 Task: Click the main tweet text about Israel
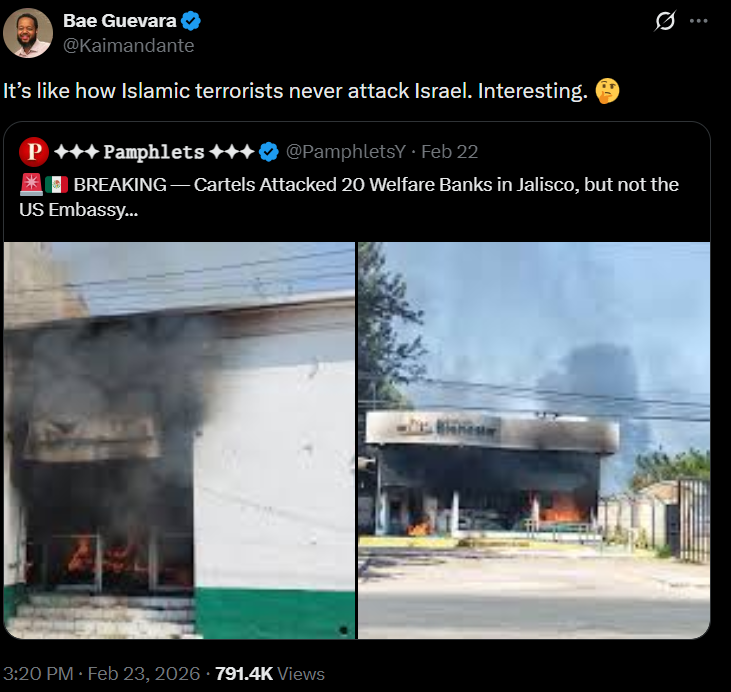point(311,91)
